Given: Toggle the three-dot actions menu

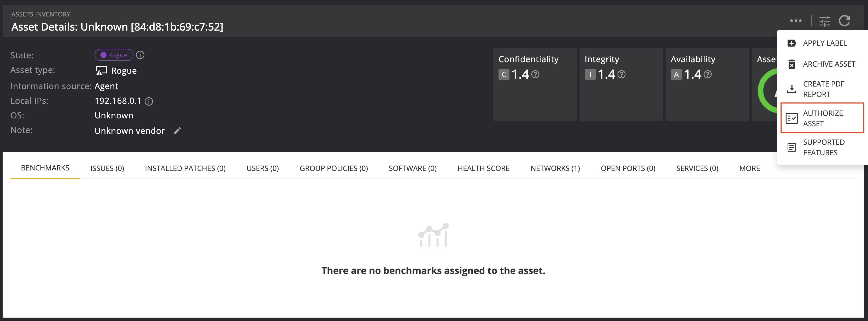Looking at the screenshot, I should click(796, 21).
